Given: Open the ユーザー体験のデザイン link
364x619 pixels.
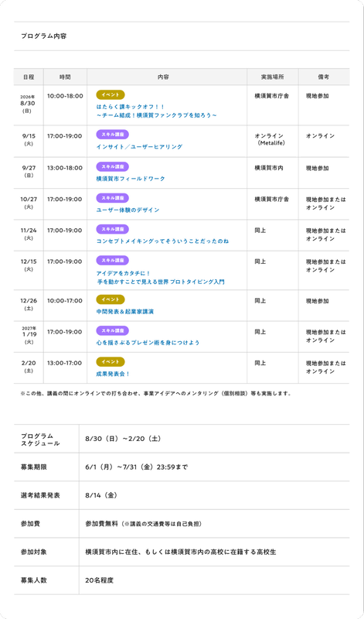Looking at the screenshot, I should [128, 210].
